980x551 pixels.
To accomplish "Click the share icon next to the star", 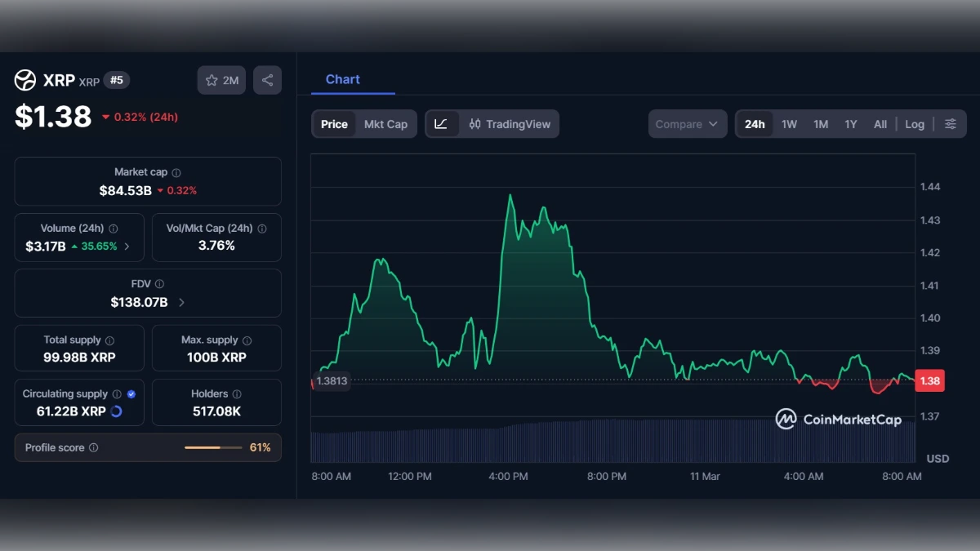I will (x=267, y=79).
